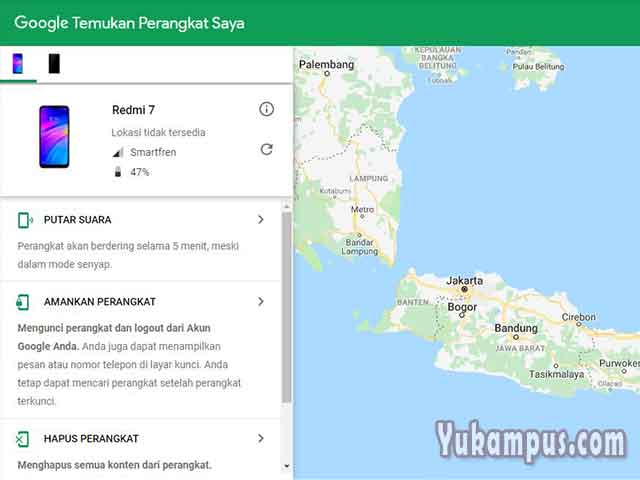
Task: Click the 'Perangkat akan berdering' description text
Action: pos(128,255)
